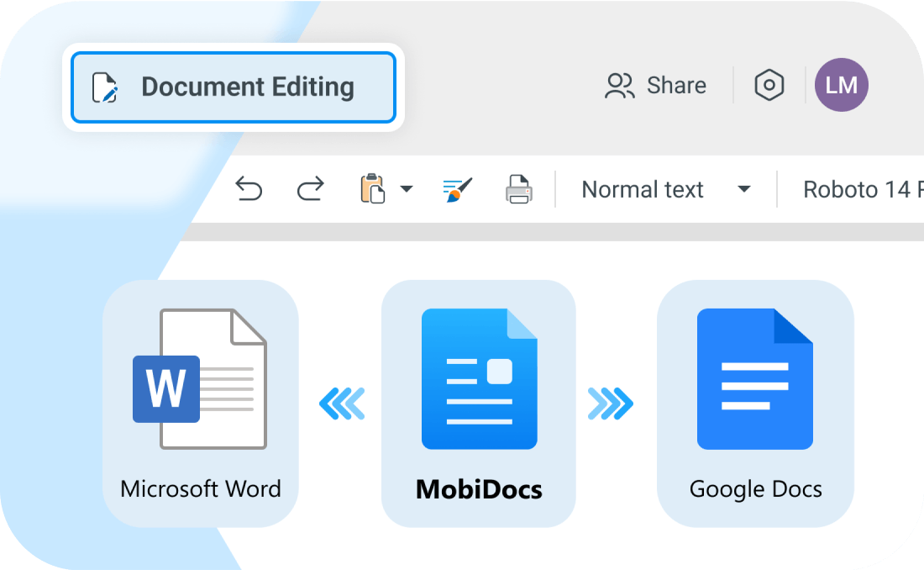This screenshot has height=570, width=924.
Task: Click the right-pointing triple chevron
Action: 611,404
